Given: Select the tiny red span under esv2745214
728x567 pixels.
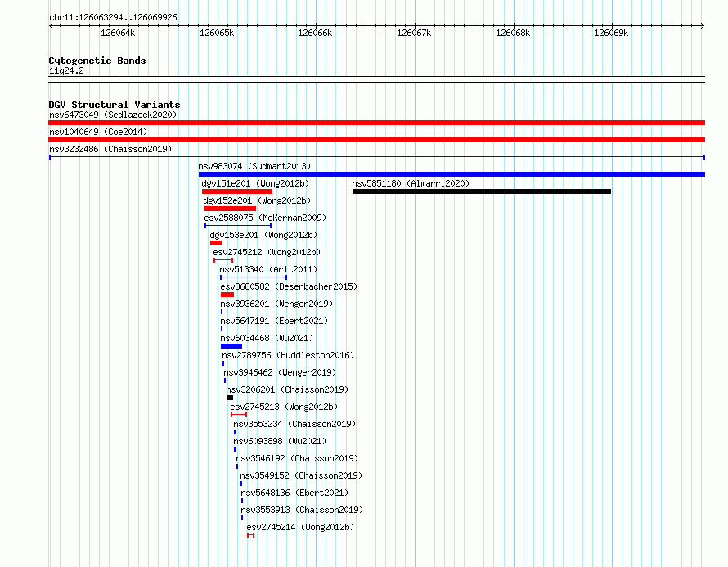Looking at the screenshot, I should (251, 535).
